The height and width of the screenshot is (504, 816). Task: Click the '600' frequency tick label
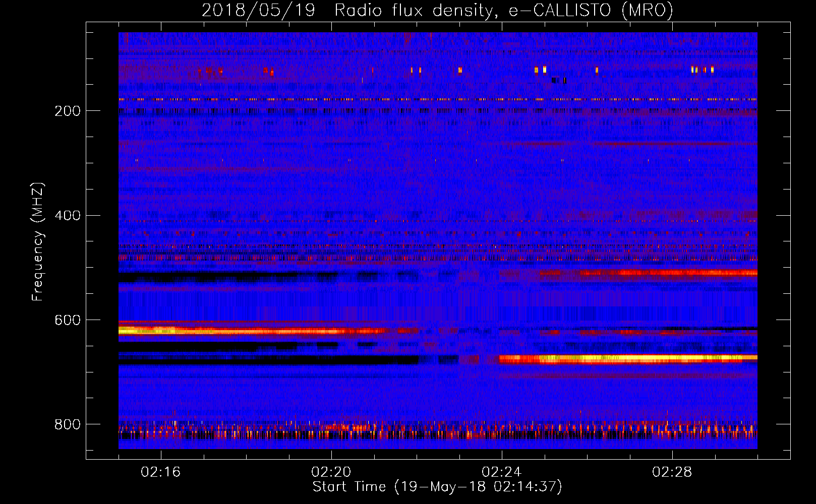pyautogui.click(x=68, y=321)
